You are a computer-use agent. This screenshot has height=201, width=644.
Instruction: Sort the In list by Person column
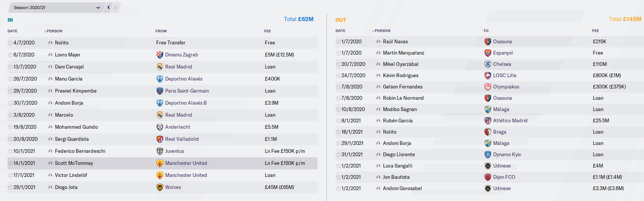click(x=54, y=31)
